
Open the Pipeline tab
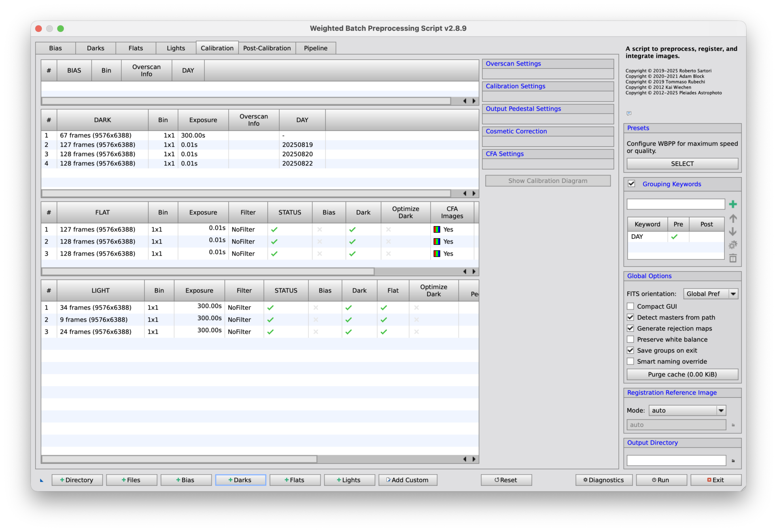(315, 48)
